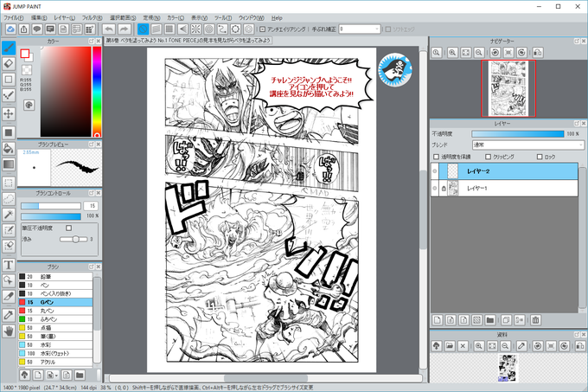Select the Text tool
Screen dimensions: 588x392
[9, 265]
